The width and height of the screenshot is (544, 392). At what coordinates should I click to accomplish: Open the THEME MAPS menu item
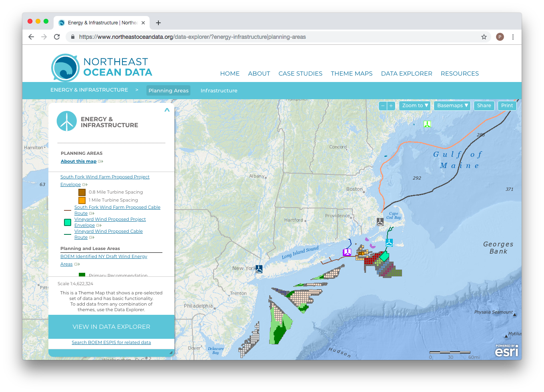point(352,74)
